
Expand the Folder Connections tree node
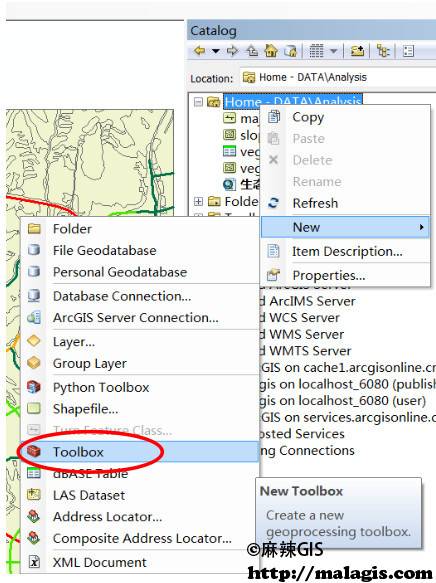coord(198,201)
